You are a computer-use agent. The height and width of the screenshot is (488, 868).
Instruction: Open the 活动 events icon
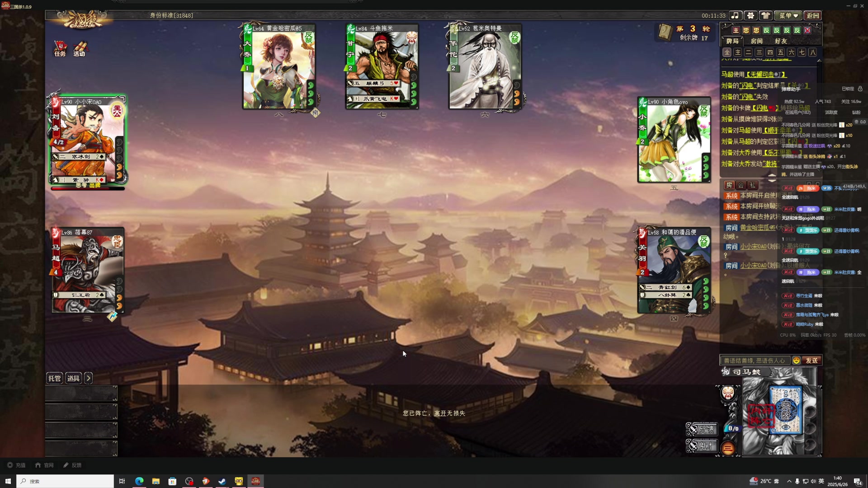(x=80, y=48)
